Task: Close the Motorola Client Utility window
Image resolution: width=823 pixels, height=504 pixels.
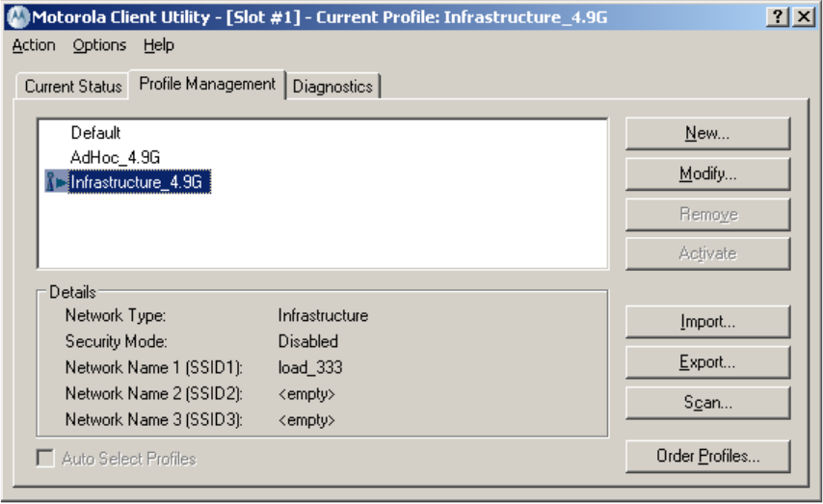Action: pos(804,16)
